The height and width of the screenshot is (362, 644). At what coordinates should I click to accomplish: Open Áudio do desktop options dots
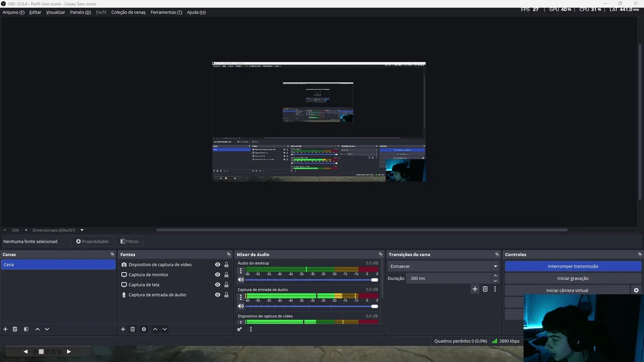[240, 271]
